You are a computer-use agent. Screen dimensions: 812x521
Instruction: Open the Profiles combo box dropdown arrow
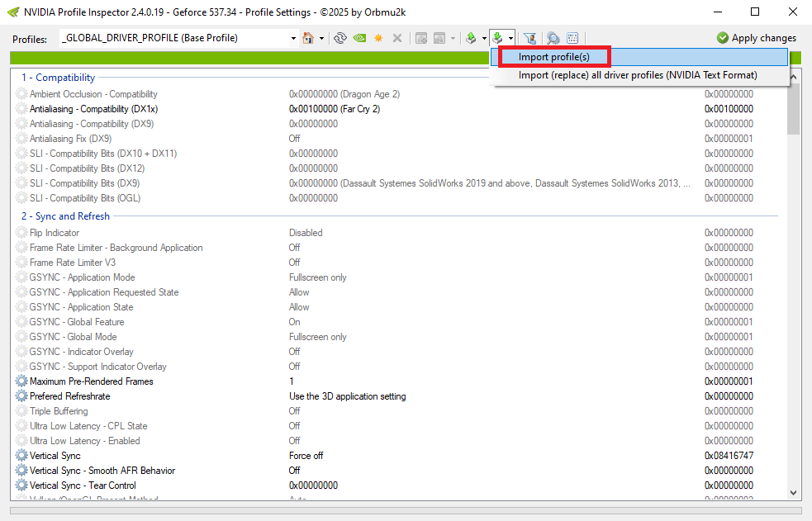point(293,38)
